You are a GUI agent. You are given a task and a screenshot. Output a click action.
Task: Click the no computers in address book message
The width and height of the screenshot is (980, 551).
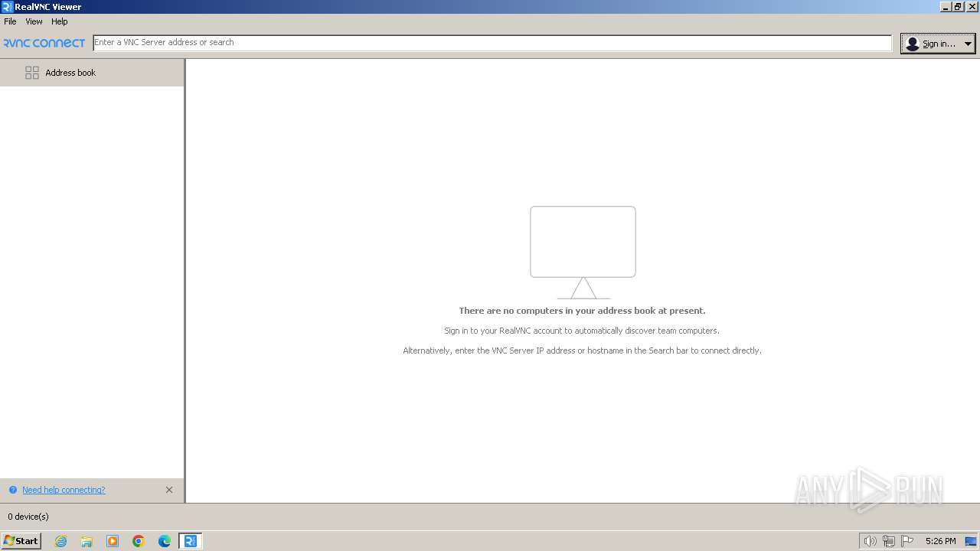582,311
